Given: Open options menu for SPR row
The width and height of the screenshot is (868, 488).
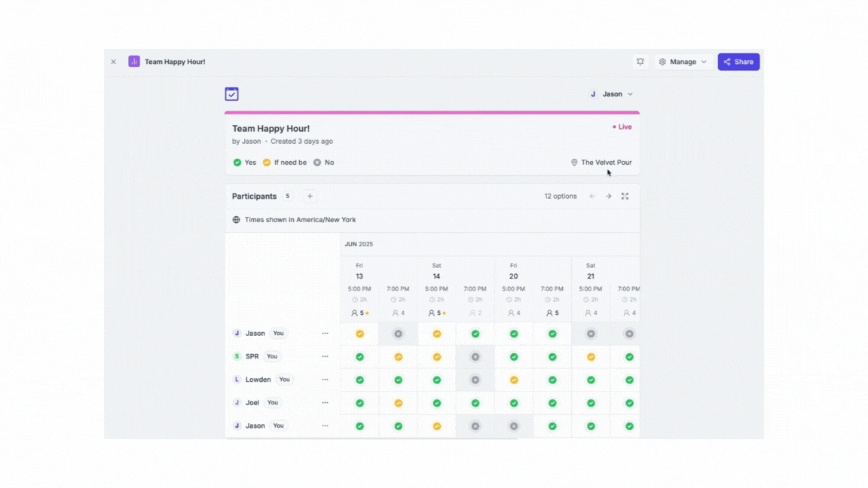Looking at the screenshot, I should pos(325,356).
